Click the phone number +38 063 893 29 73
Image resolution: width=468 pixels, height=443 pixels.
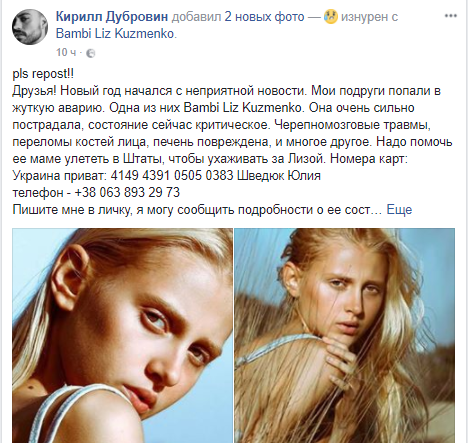[x=127, y=193]
